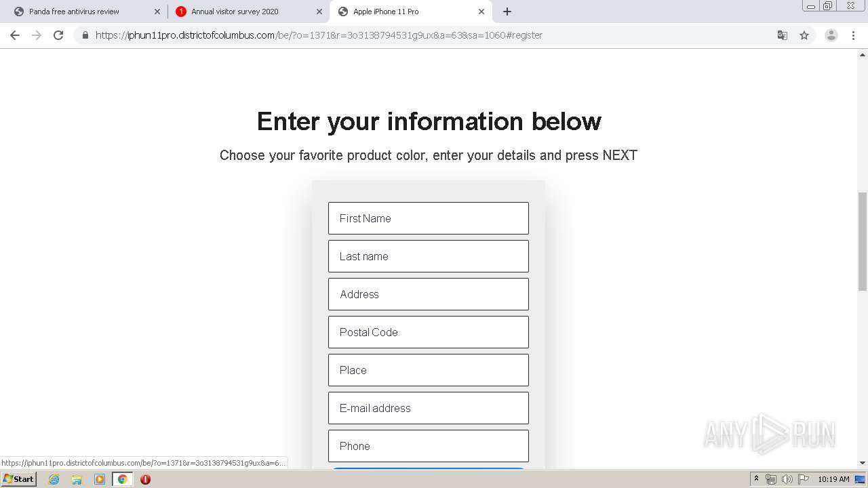868x488 pixels.
Task: Select the Postal Code field
Action: 429,332
